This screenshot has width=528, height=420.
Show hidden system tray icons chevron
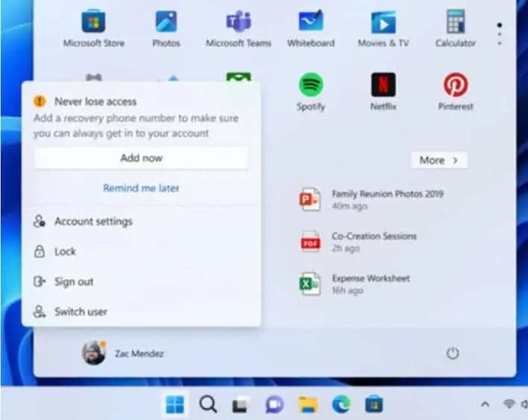click(485, 404)
